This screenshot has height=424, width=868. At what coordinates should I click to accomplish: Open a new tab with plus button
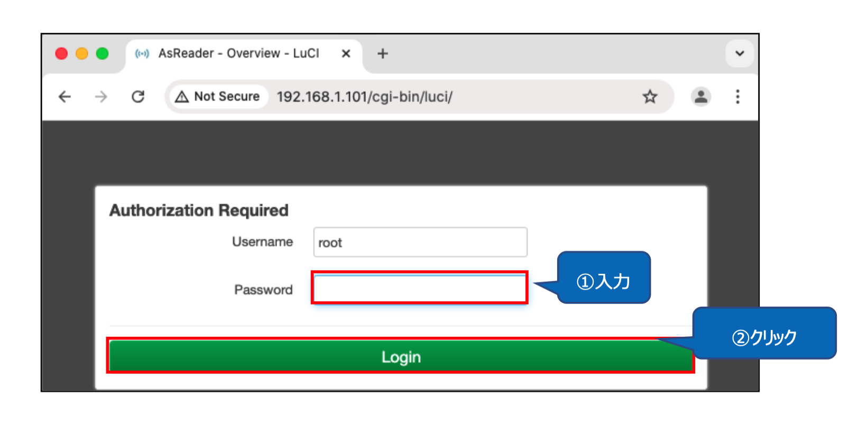pyautogui.click(x=383, y=53)
